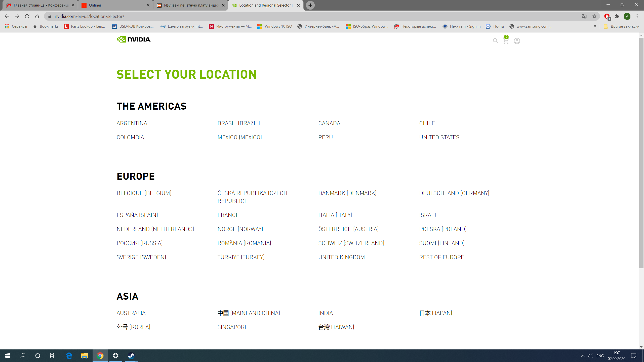Image resolution: width=644 pixels, height=362 pixels.
Task: Switch to the Onliner tab
Action: (x=115, y=5)
